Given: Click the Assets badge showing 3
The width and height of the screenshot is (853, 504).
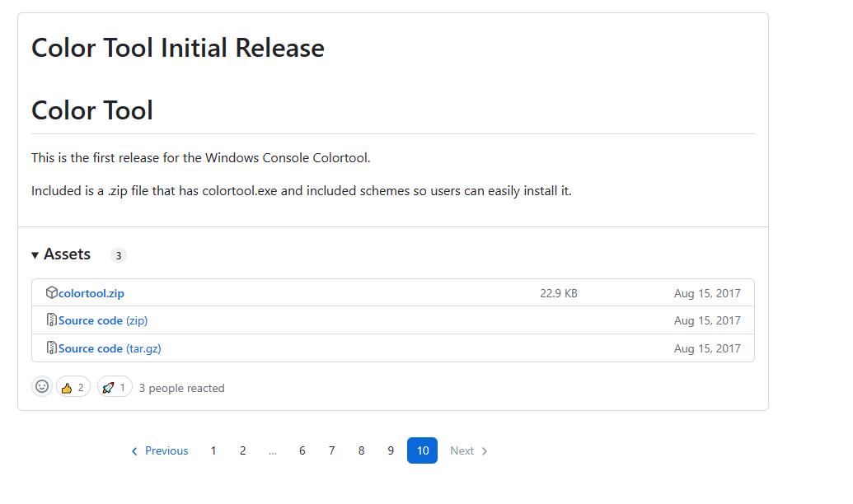Looking at the screenshot, I should pos(119,255).
